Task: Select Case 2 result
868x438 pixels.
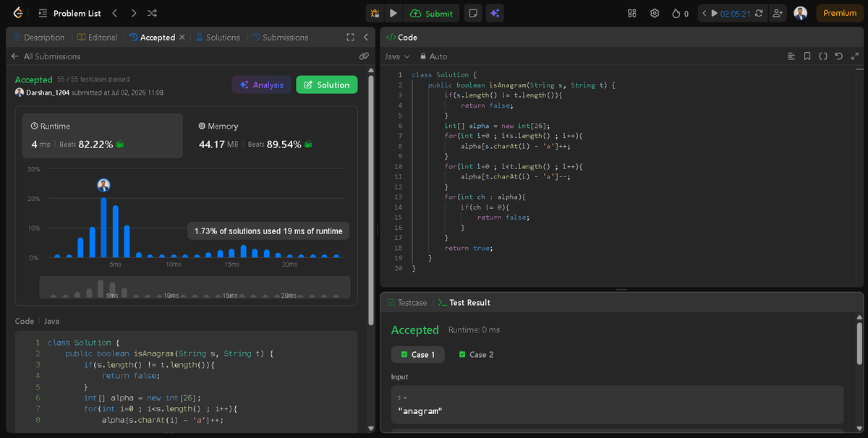Action: click(x=476, y=355)
